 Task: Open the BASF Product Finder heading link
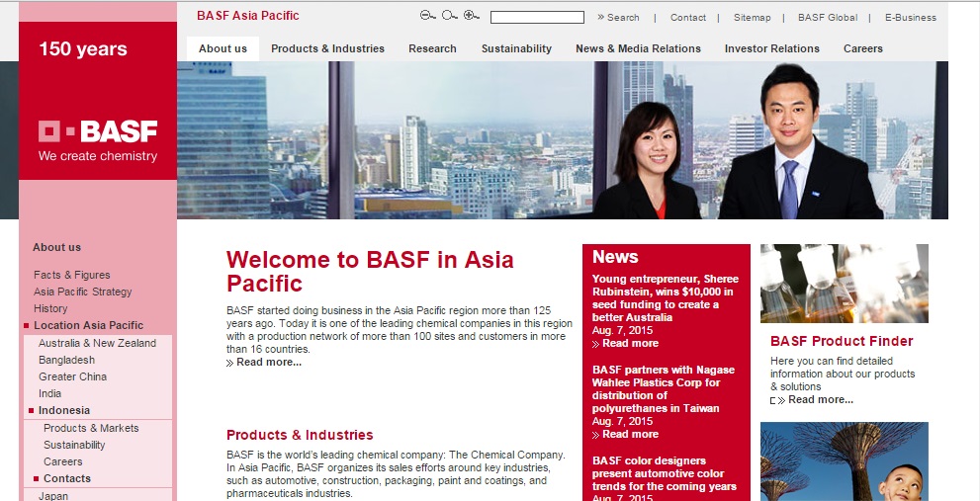pos(842,341)
